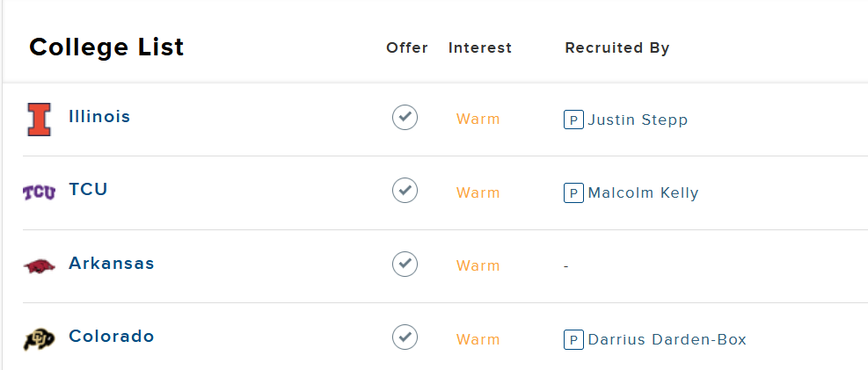Open the Colorado college link

click(112, 337)
